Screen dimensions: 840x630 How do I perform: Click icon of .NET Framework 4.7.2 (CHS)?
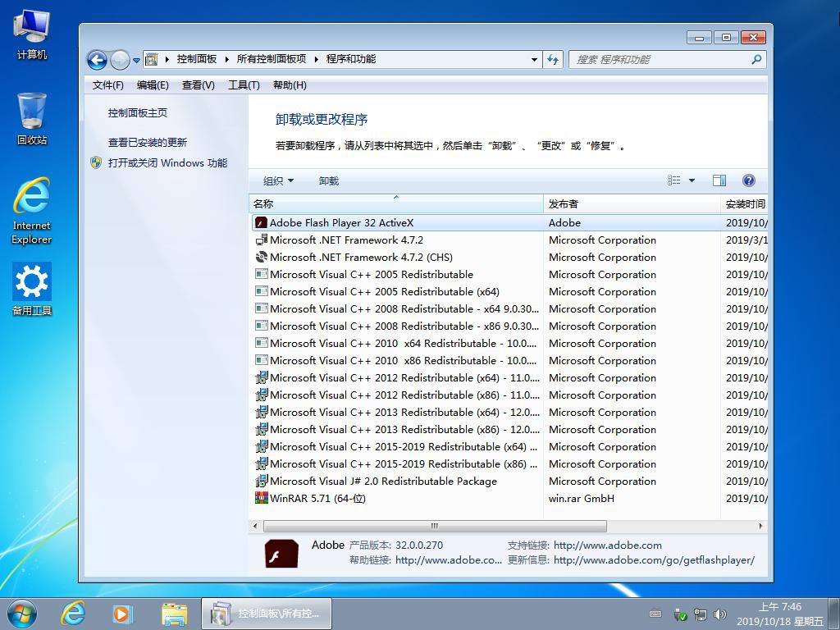(262, 257)
